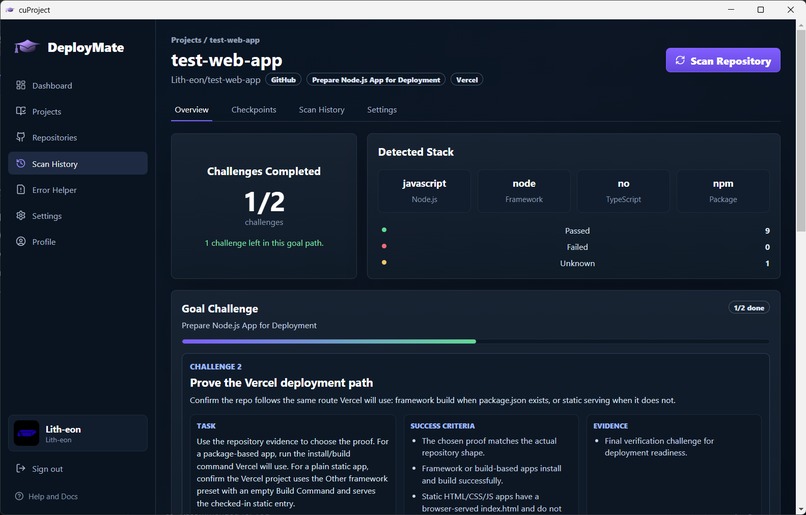Click the node Framework stack card
Viewport: 806px width, 515px height.
524,191
